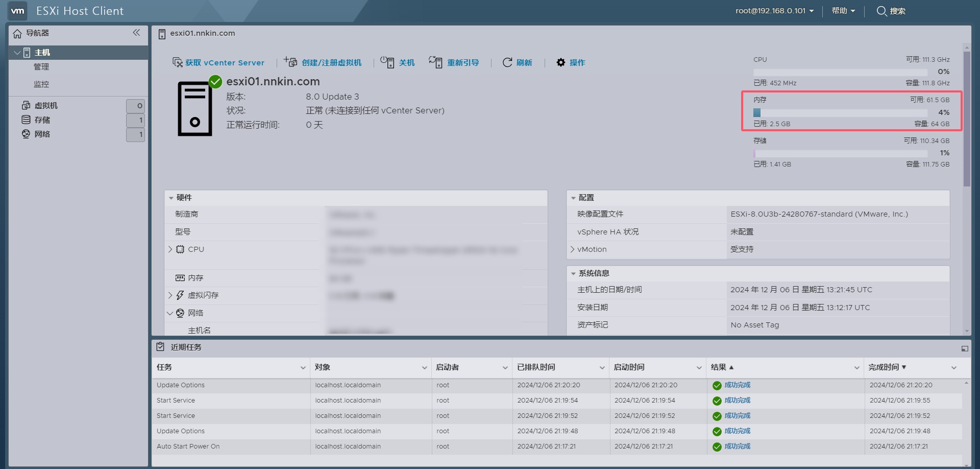Open the Help menu dropdown
Screen dimensions: 980x469
(x=843, y=11)
